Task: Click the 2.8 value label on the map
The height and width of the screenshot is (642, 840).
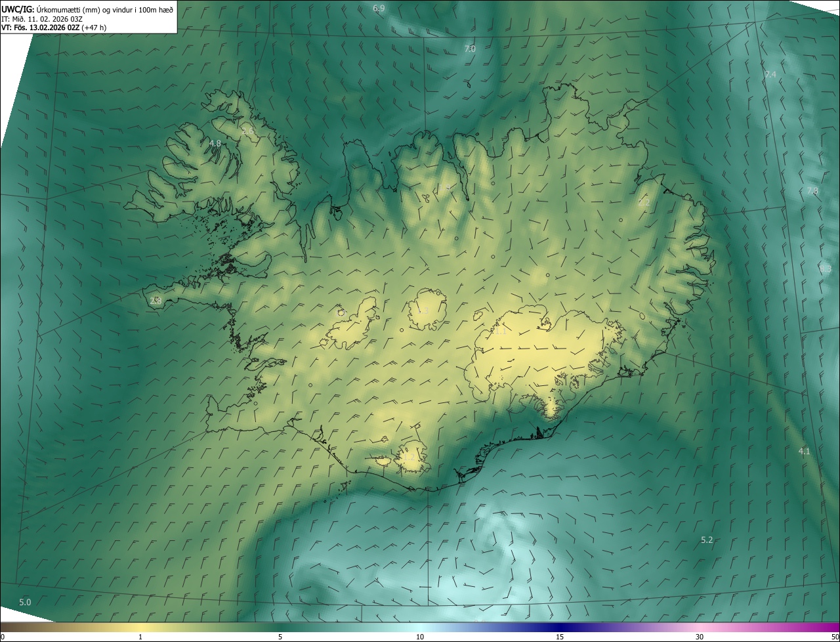Action: pos(156,300)
